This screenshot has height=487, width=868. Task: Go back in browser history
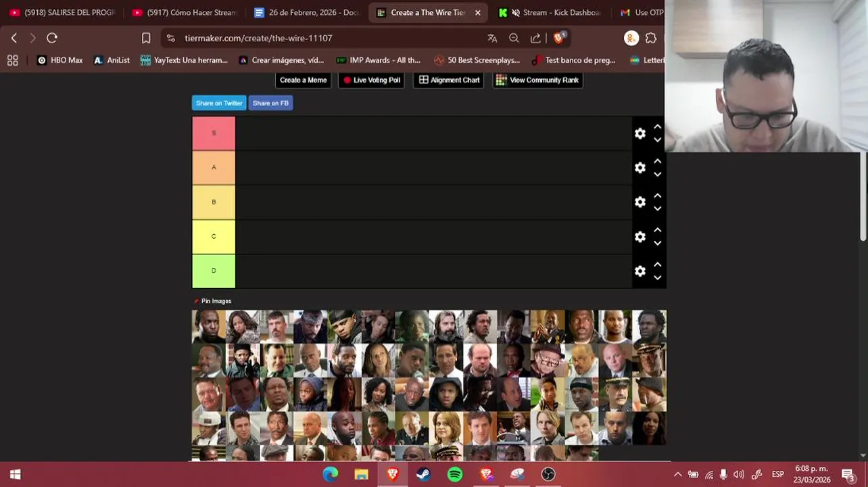point(14,38)
